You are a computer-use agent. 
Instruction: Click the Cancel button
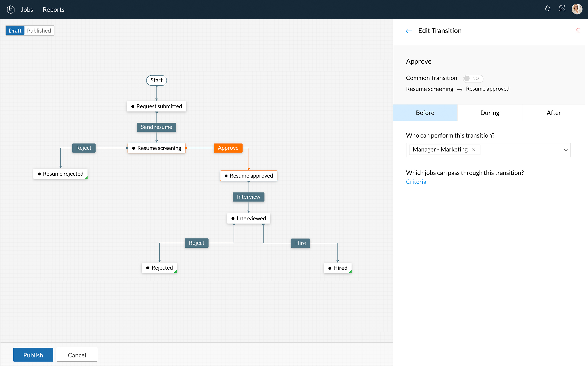pyautogui.click(x=77, y=355)
